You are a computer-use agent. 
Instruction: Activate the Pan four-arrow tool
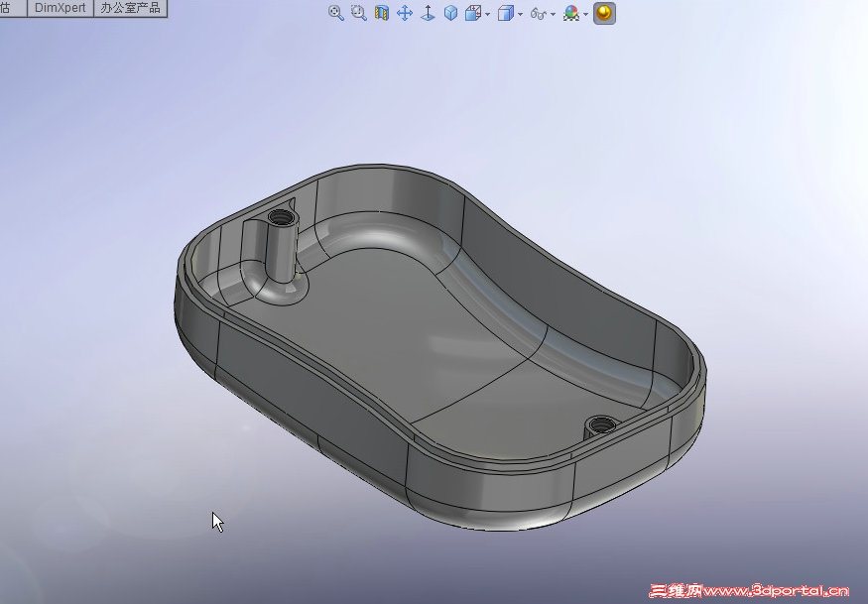[405, 13]
